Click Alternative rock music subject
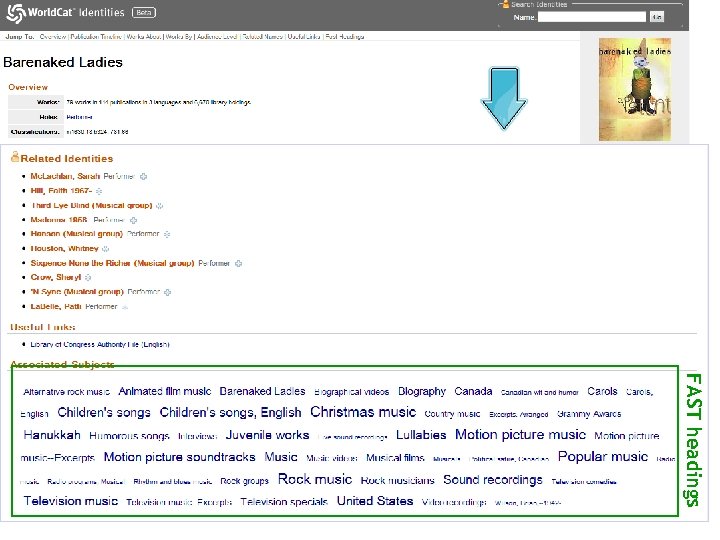 (x=67, y=392)
